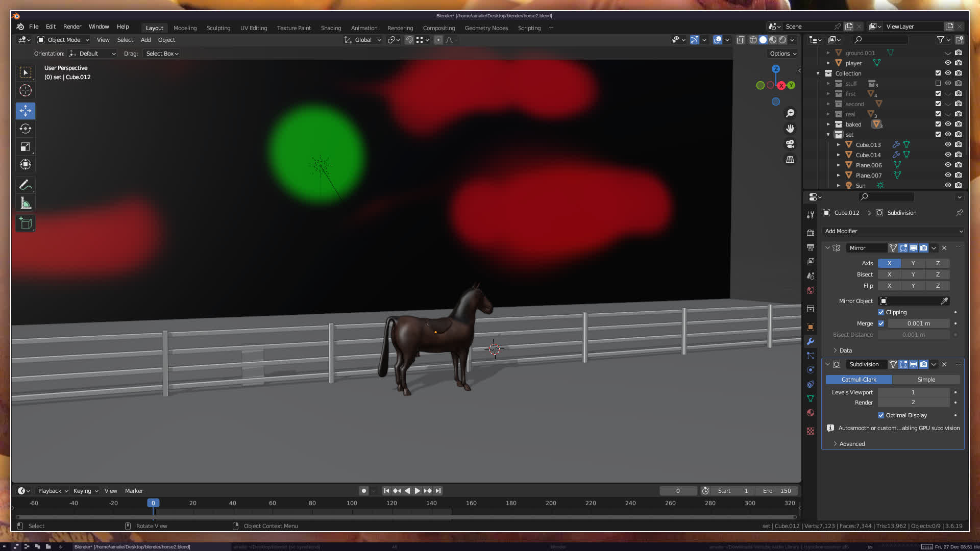Switch to the Sculpting workspace tab

pyautogui.click(x=218, y=28)
